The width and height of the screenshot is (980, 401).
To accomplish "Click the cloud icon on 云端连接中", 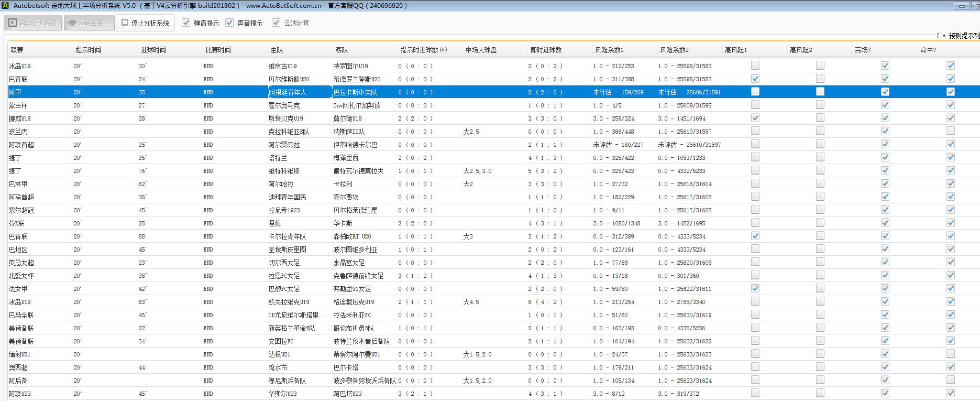I will [72, 23].
